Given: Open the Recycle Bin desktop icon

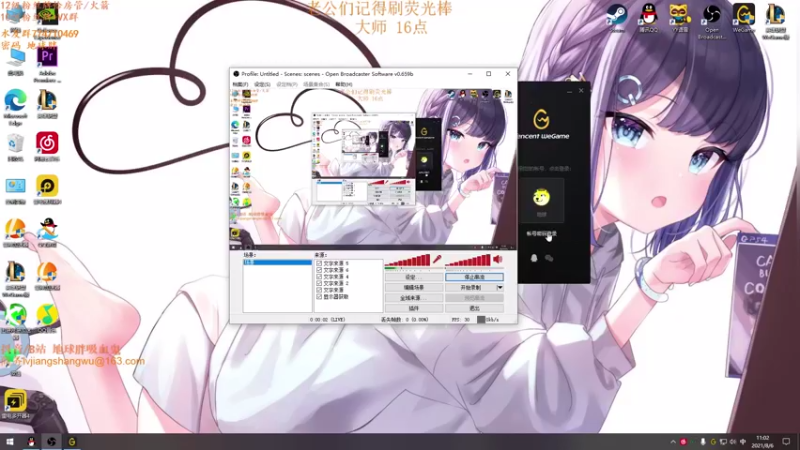Looking at the screenshot, I should pos(15,147).
